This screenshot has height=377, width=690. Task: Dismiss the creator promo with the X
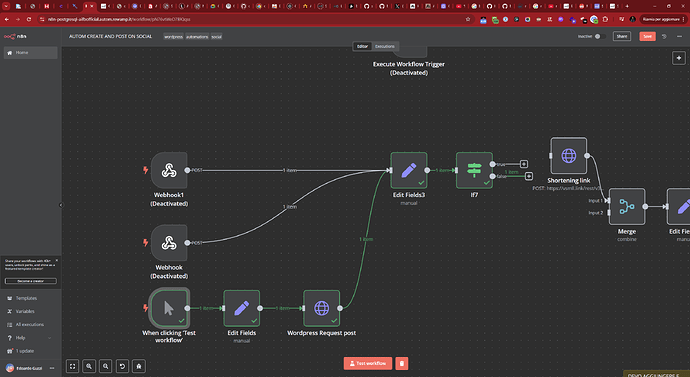(57, 260)
